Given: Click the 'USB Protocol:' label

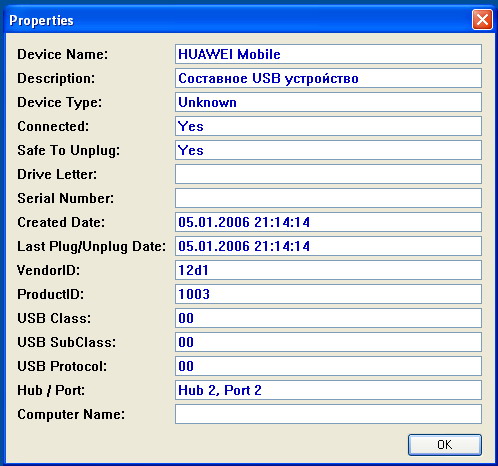Looking at the screenshot, I should pyautogui.click(x=62, y=366).
